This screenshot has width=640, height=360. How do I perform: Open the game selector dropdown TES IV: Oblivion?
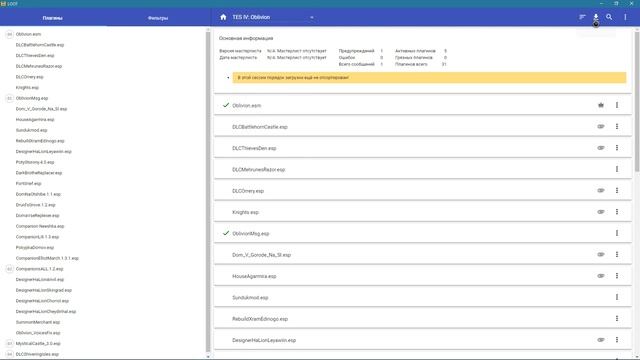tap(273, 17)
